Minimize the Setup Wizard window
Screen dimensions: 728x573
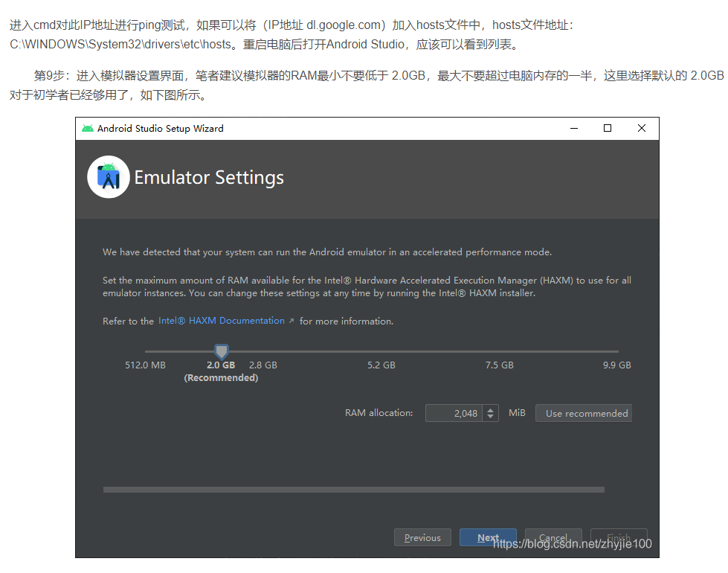tap(574, 128)
